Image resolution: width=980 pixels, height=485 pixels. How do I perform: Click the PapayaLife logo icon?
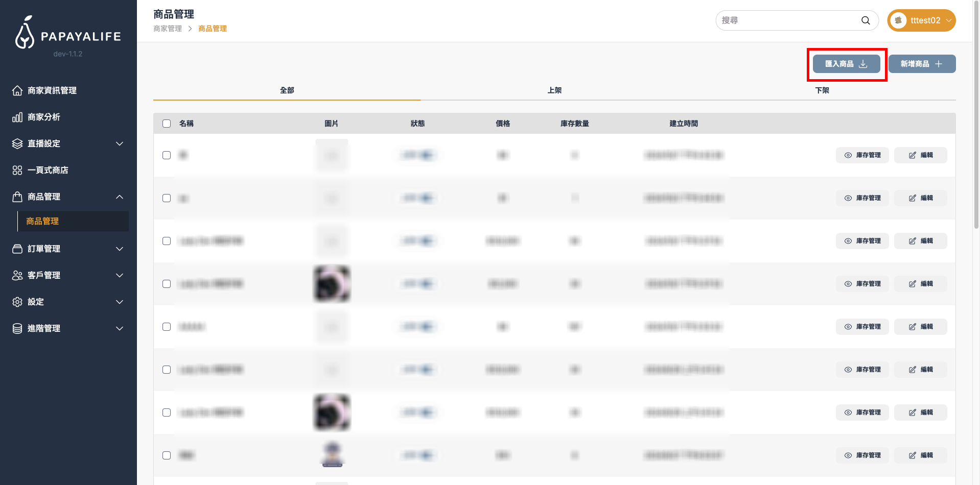coord(25,33)
